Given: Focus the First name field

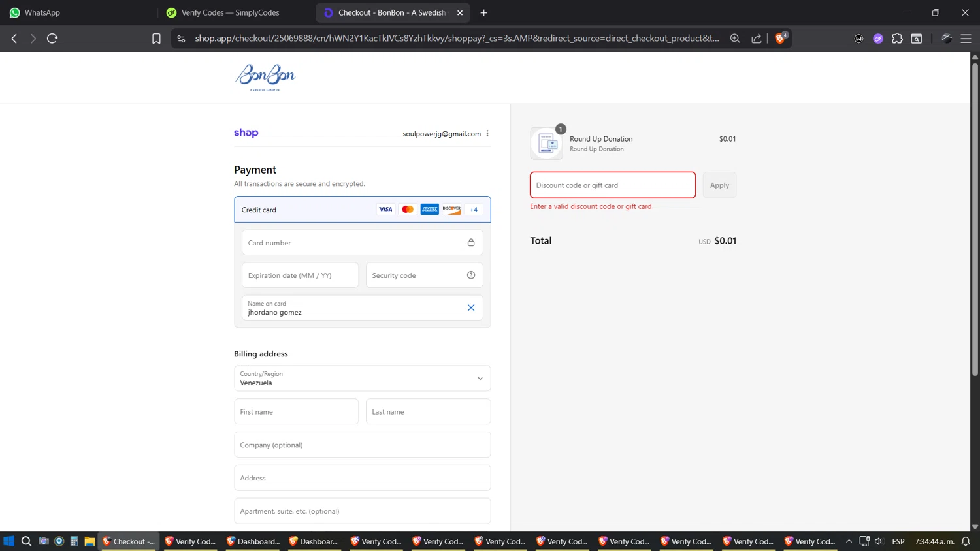Looking at the screenshot, I should click(x=297, y=412).
